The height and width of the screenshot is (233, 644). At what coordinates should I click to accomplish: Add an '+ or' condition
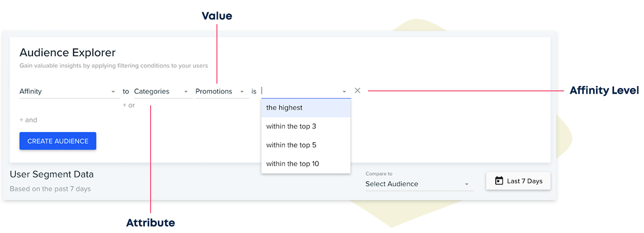pos(129,105)
